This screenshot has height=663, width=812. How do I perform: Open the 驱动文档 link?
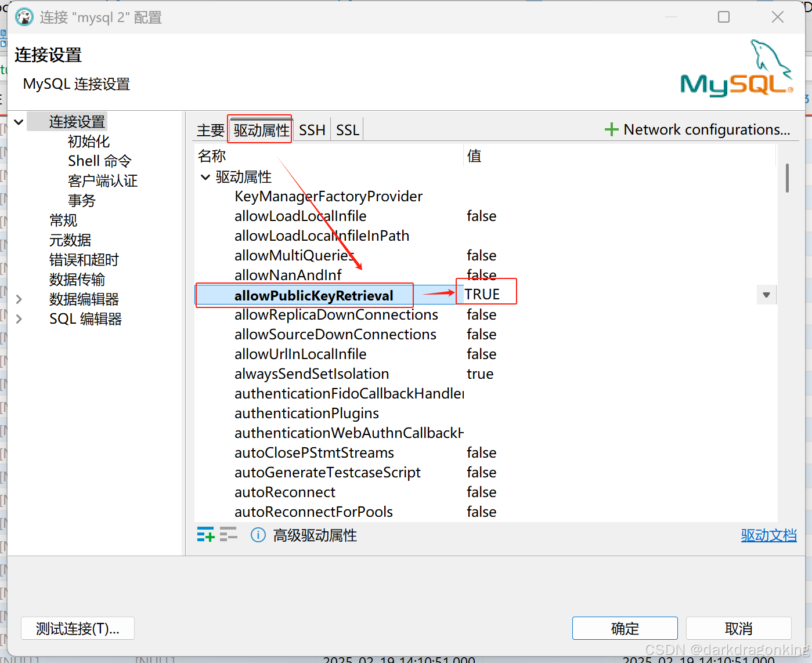(768, 535)
